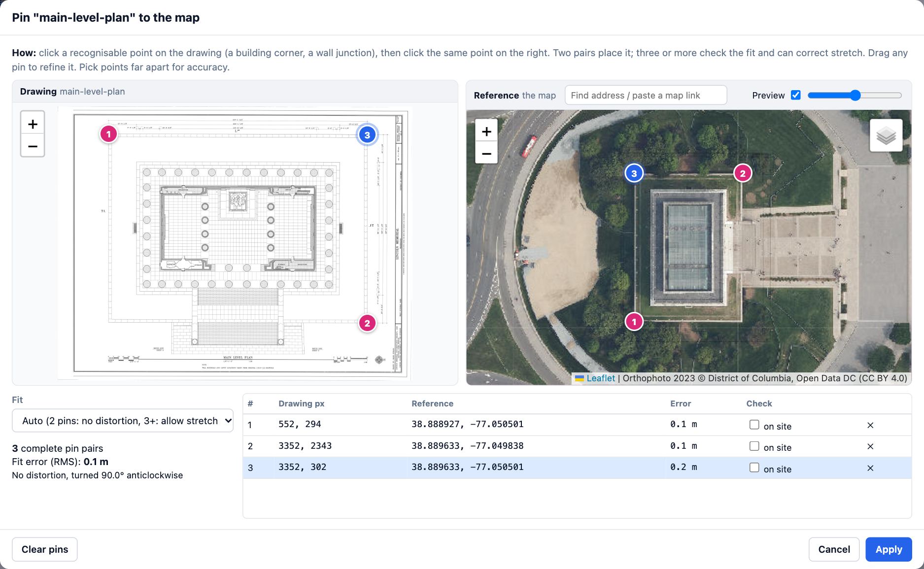Click the '3 complete pin pairs' text

pos(58,448)
